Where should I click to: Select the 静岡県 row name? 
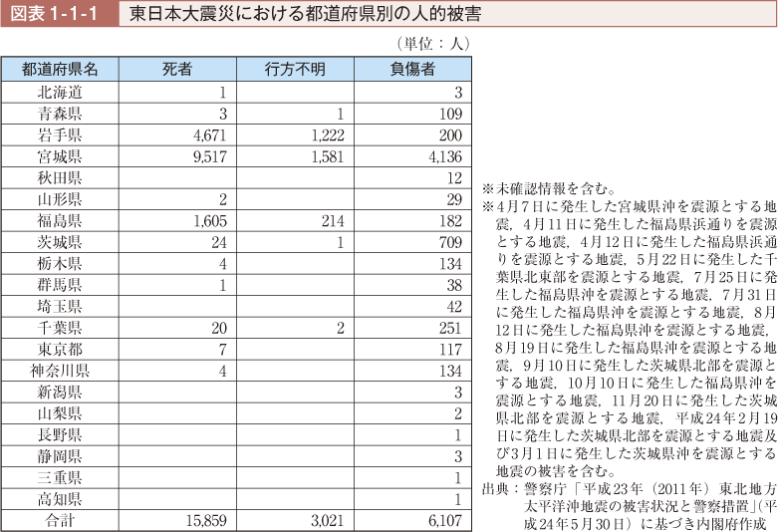click(60, 456)
